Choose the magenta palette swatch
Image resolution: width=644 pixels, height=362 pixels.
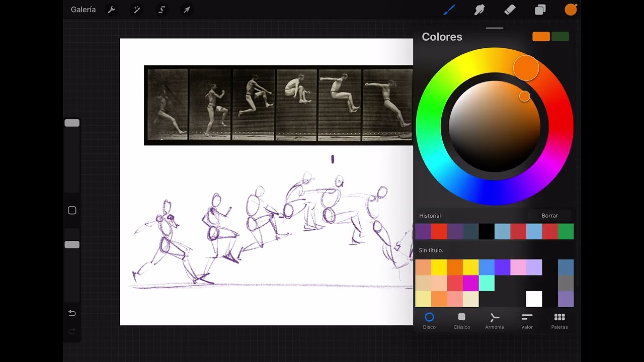pos(470,283)
